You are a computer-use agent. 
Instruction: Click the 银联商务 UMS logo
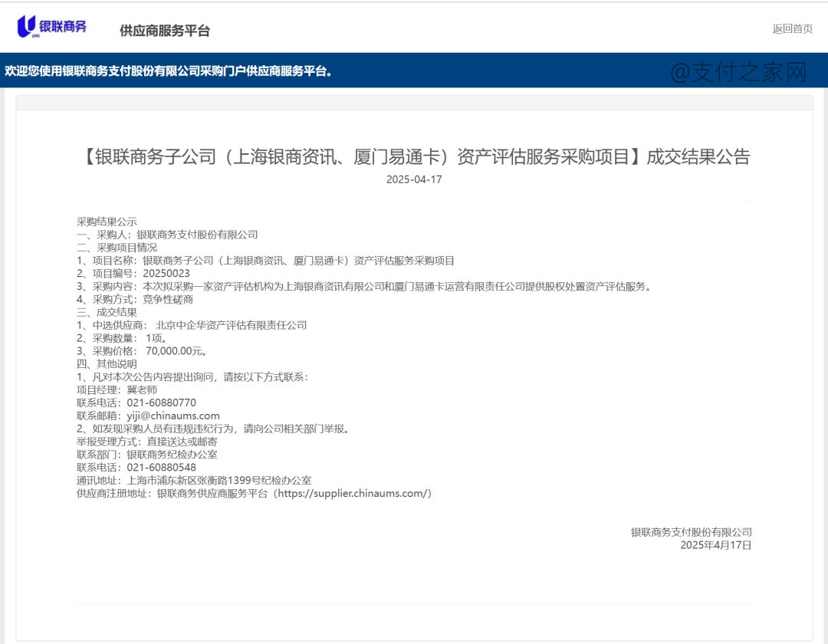click(52, 26)
